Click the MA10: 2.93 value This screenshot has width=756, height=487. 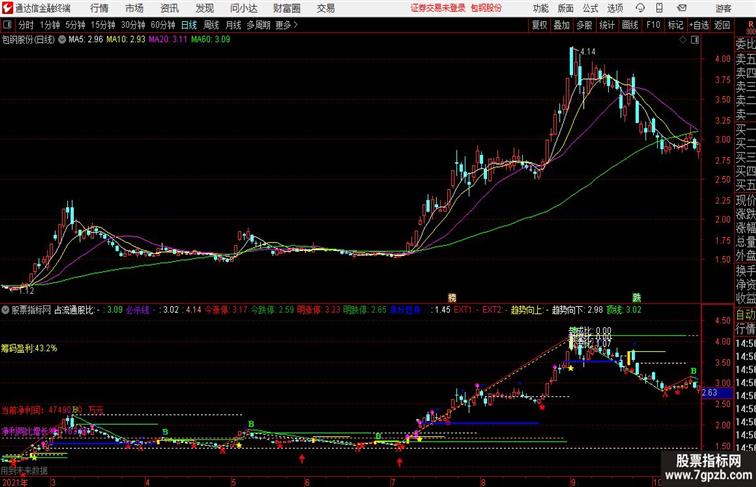126,40
